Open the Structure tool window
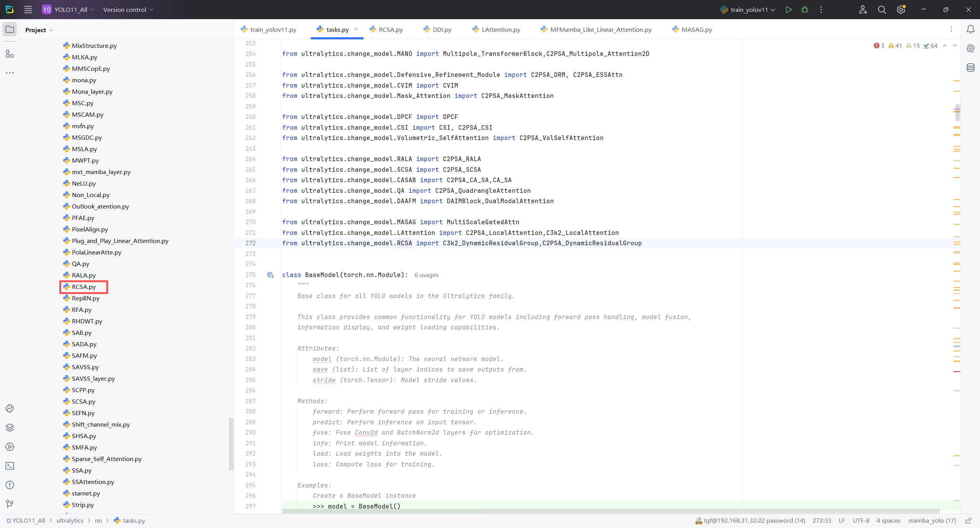 coord(10,54)
